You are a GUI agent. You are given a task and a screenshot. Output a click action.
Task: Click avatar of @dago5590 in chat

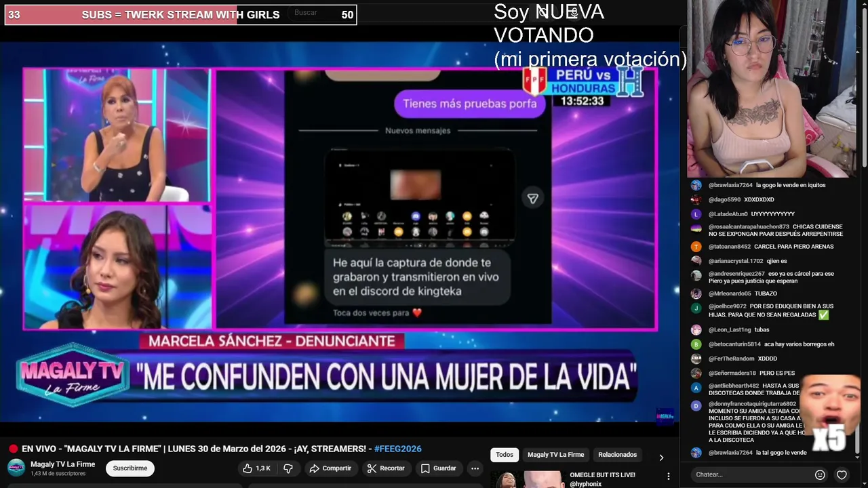click(x=696, y=199)
